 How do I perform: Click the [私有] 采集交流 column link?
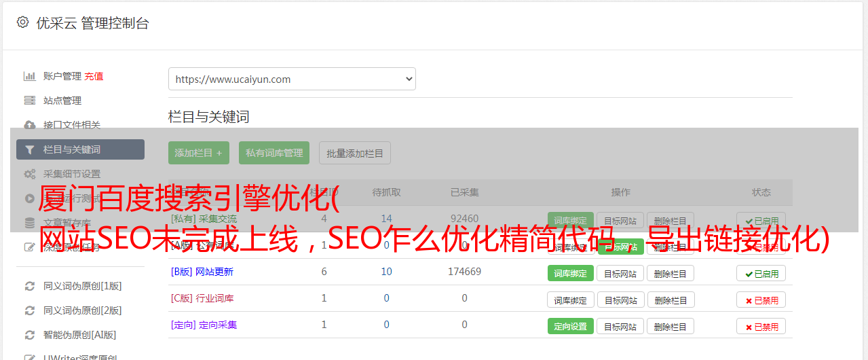(204, 219)
